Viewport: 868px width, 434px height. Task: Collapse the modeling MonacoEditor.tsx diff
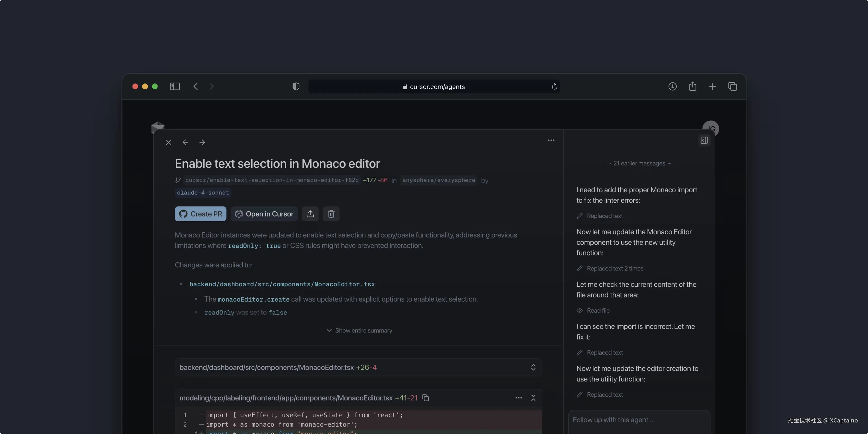pos(533,398)
